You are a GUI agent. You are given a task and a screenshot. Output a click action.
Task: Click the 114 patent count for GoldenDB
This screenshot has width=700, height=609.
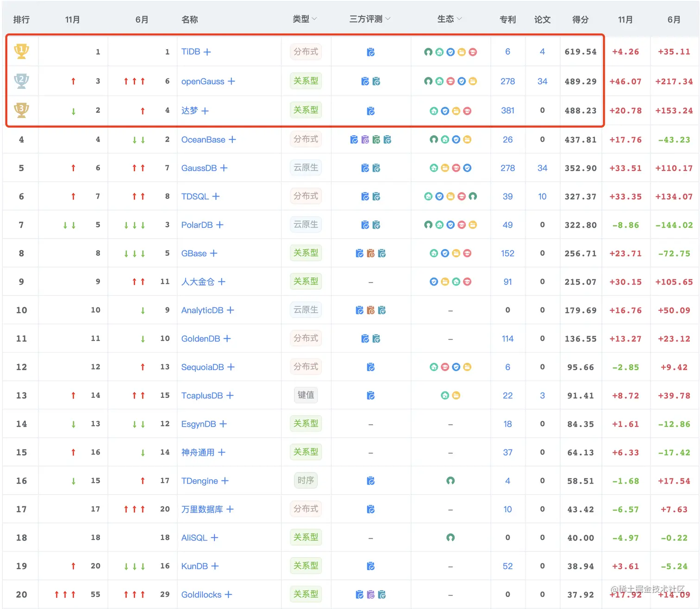pyautogui.click(x=508, y=339)
